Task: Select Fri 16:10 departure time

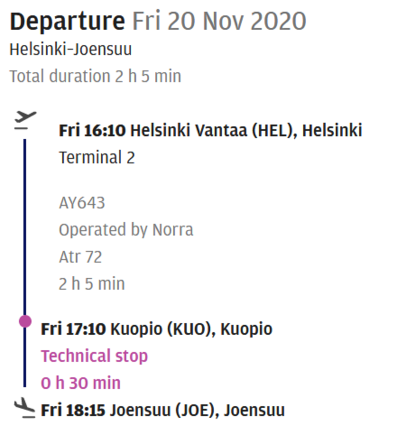Action: point(92,130)
